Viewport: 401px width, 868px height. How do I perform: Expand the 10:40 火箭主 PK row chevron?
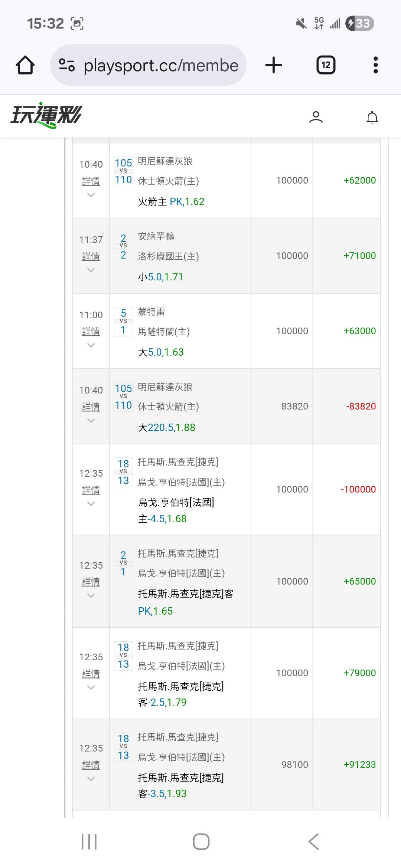91,195
